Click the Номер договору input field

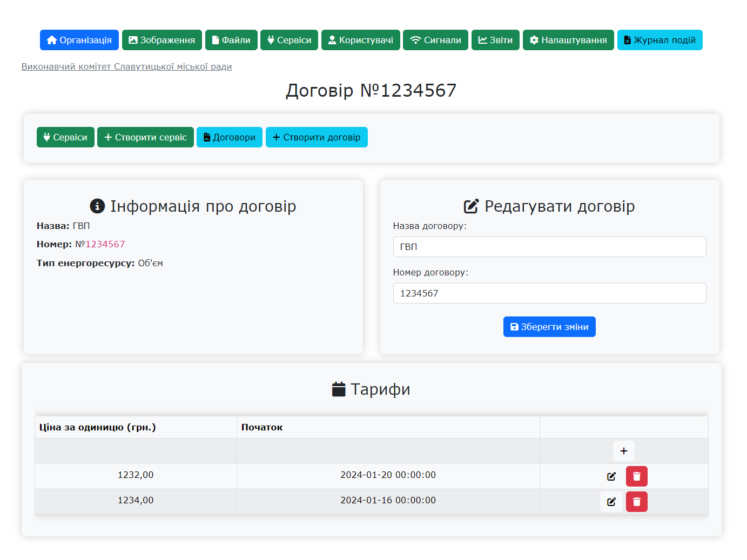click(x=549, y=293)
